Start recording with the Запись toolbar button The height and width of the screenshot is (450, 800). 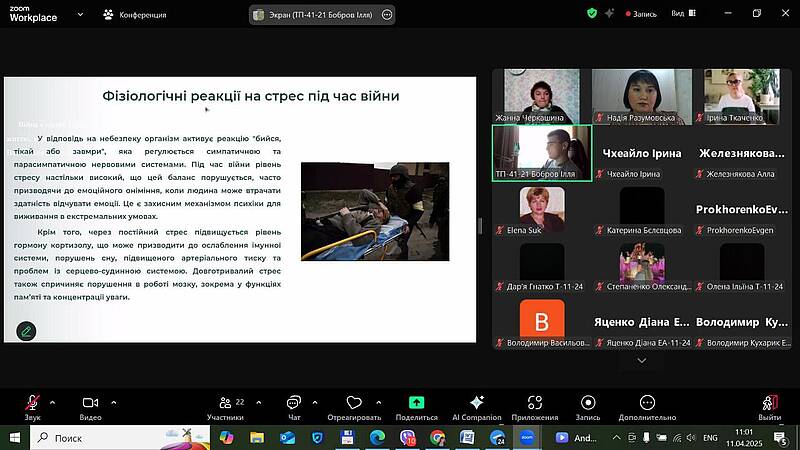(x=588, y=403)
